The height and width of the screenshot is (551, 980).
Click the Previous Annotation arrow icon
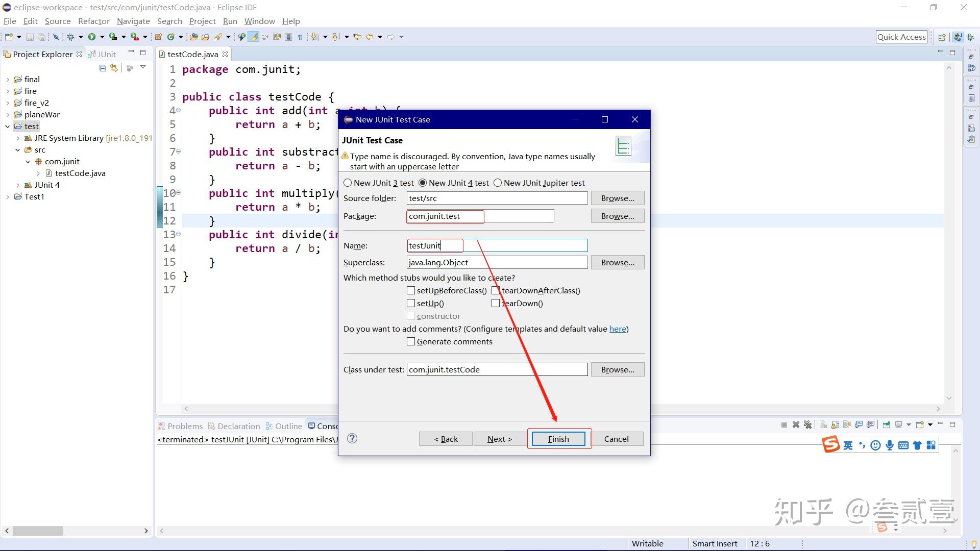335,37
